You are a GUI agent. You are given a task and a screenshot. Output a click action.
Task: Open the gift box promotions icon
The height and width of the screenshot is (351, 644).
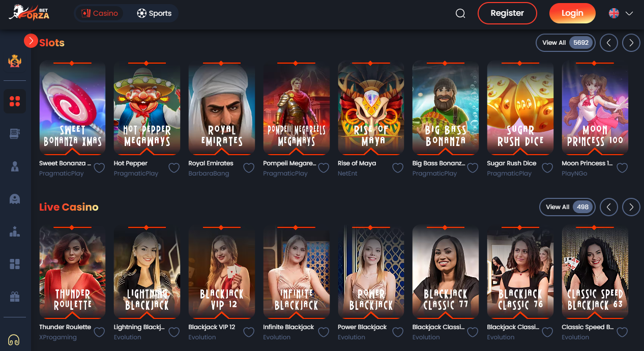(x=15, y=296)
